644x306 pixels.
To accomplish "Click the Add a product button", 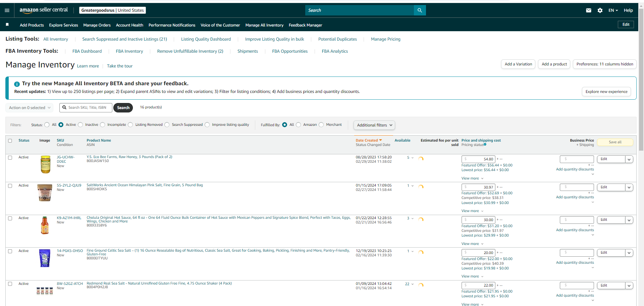I will tap(554, 64).
